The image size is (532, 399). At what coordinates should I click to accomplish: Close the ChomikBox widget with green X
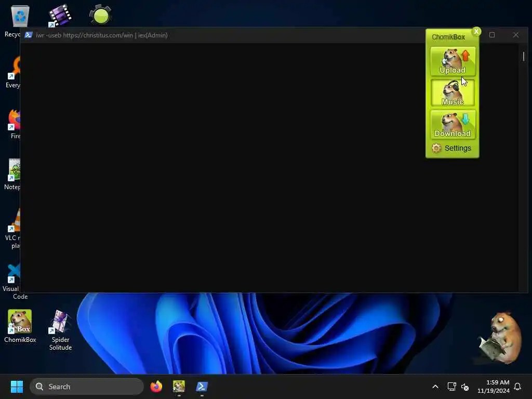coord(476,32)
